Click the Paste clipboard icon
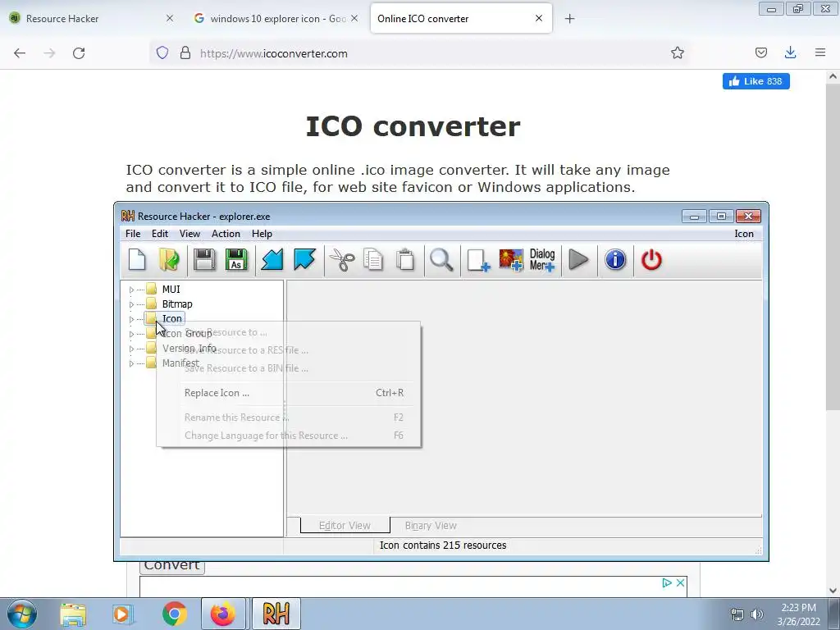The height and width of the screenshot is (630, 840). [x=405, y=260]
